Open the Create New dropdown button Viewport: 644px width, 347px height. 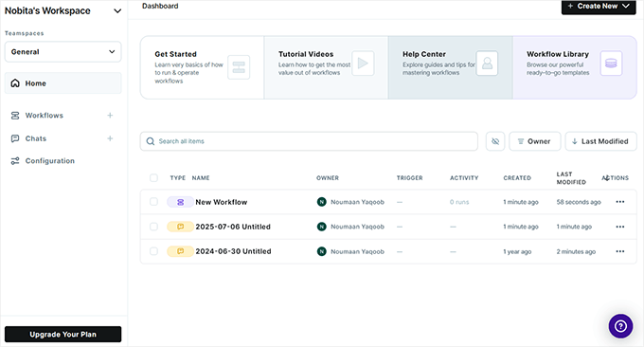click(599, 7)
